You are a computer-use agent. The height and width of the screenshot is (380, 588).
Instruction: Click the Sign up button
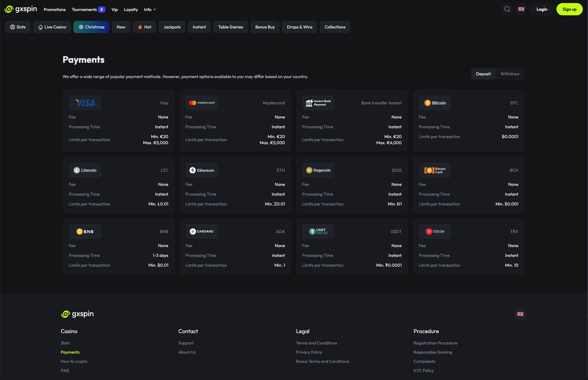coord(569,9)
